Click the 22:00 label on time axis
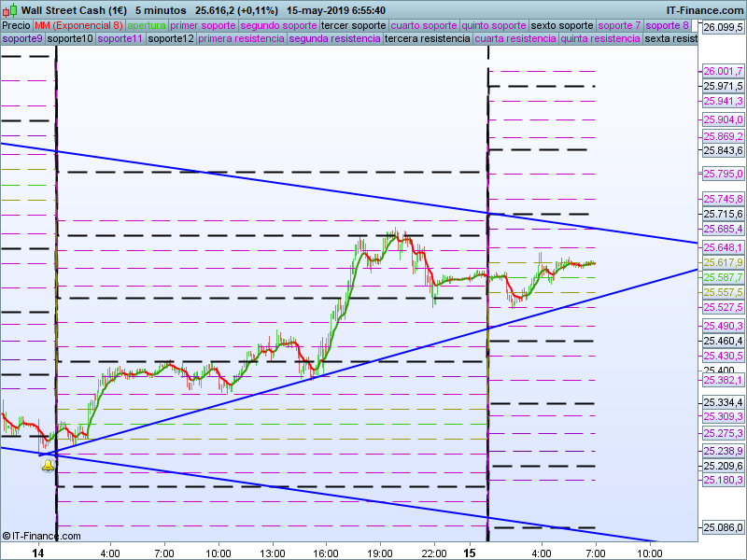This screenshot has height=560, width=747. coord(434,553)
